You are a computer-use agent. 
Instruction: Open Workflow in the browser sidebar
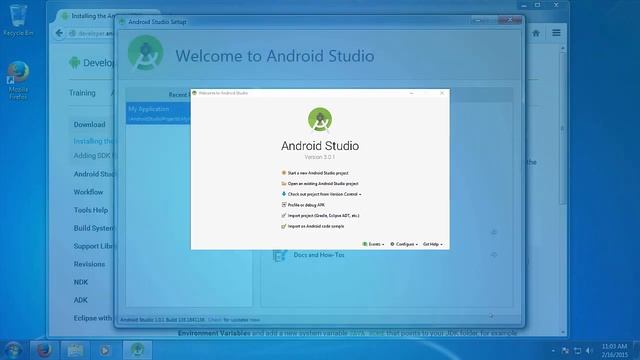pyautogui.click(x=88, y=192)
